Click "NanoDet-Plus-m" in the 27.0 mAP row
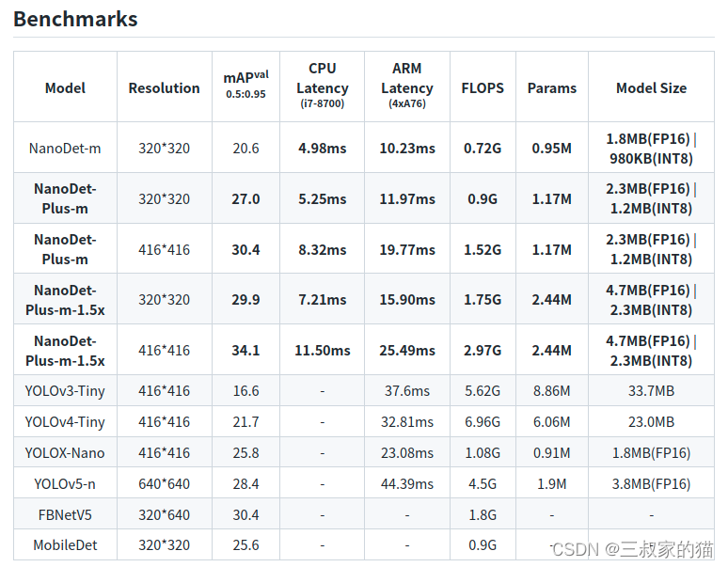 (65, 198)
